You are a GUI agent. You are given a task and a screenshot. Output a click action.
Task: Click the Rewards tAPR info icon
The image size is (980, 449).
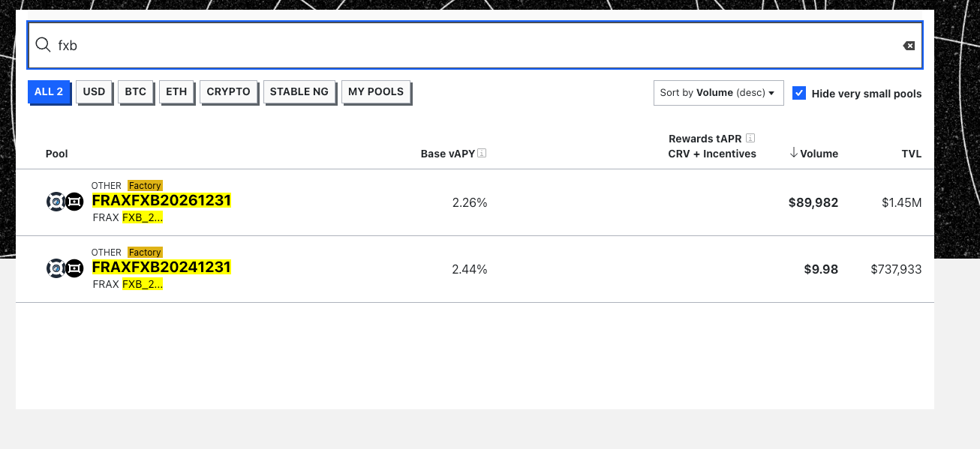click(750, 139)
